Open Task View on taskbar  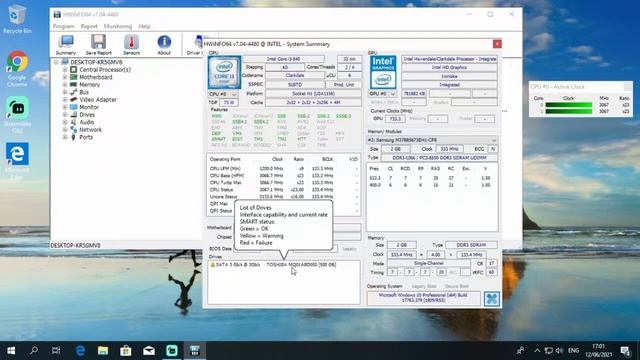56,351
